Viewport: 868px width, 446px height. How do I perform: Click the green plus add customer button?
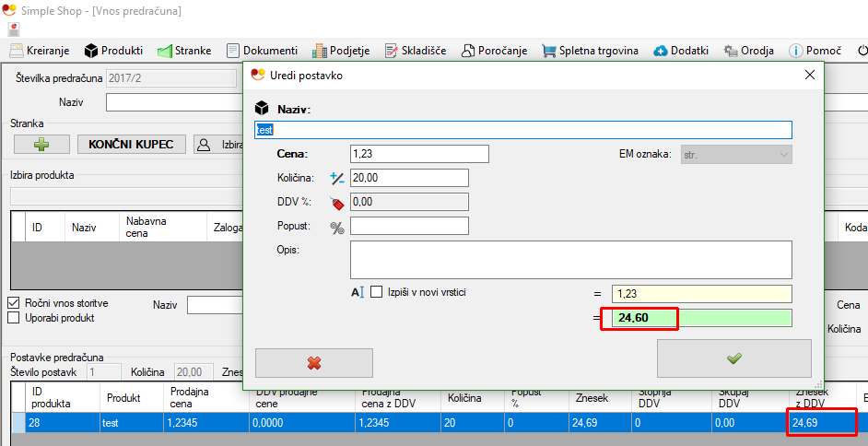pyautogui.click(x=40, y=144)
